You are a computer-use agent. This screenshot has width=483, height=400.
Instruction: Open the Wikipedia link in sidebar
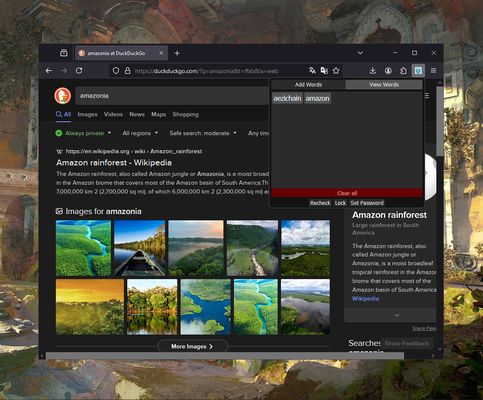click(365, 299)
